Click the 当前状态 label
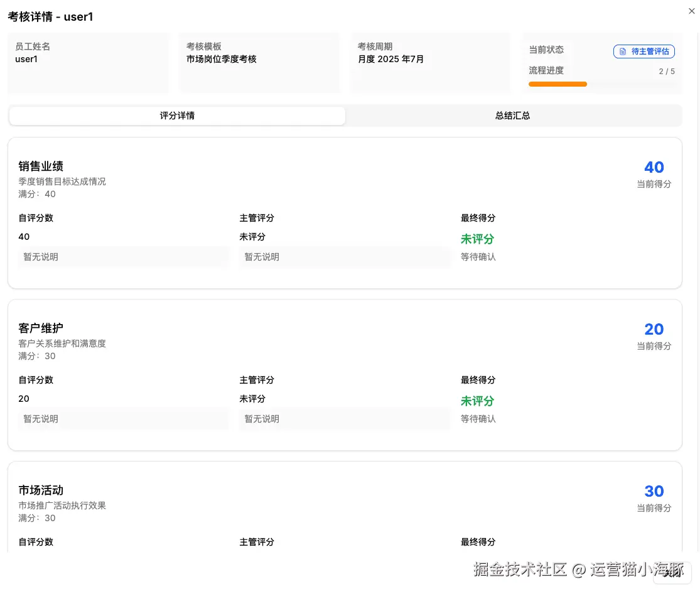 pyautogui.click(x=546, y=50)
